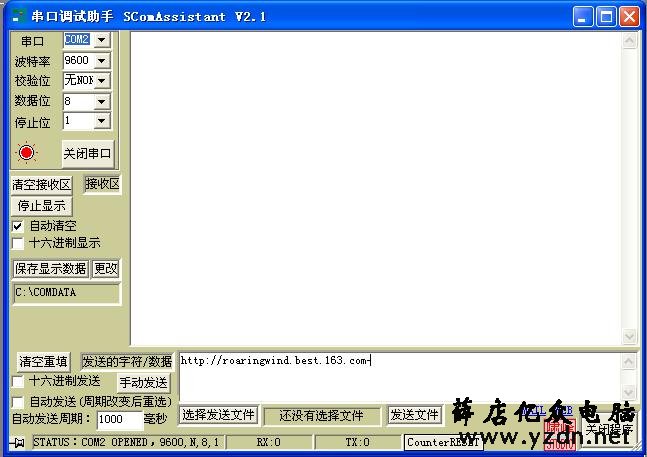Enable 自动发送 periodic send checkbox
The height and width of the screenshot is (457, 647).
[18, 401]
